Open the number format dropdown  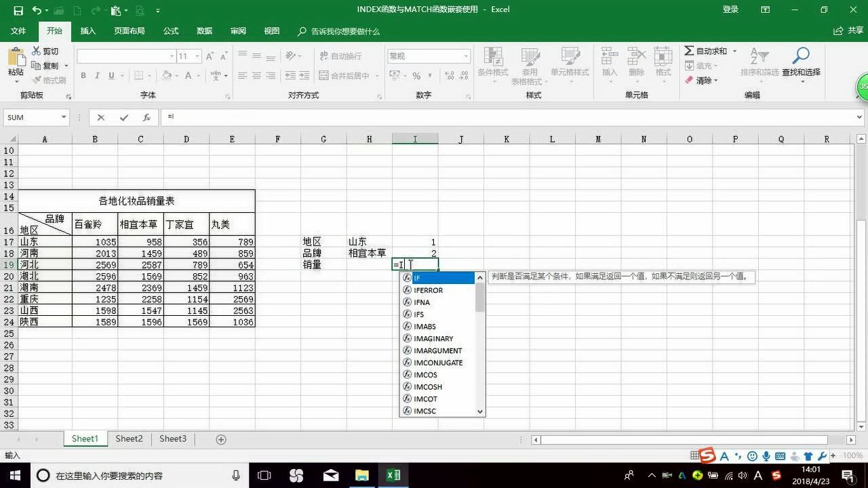pyautogui.click(x=464, y=56)
